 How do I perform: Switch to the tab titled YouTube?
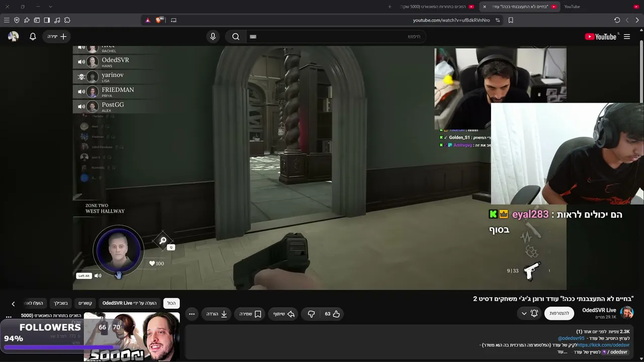coord(601,7)
